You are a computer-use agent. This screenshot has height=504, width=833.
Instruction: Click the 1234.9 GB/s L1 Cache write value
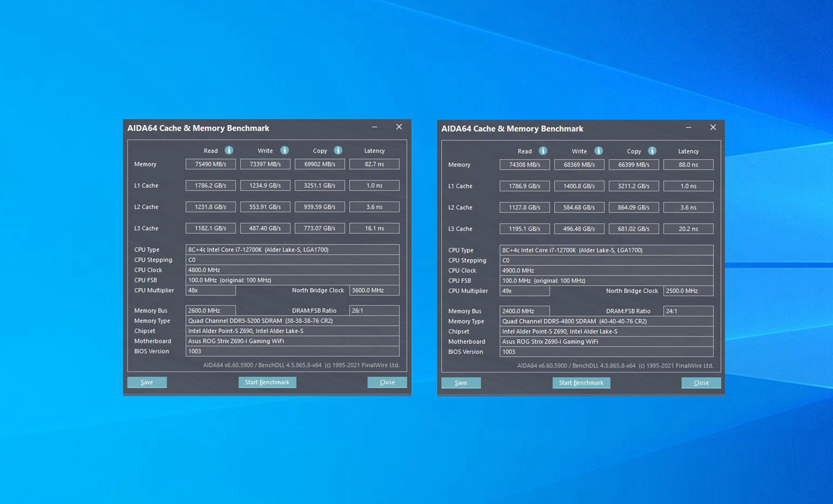(266, 186)
